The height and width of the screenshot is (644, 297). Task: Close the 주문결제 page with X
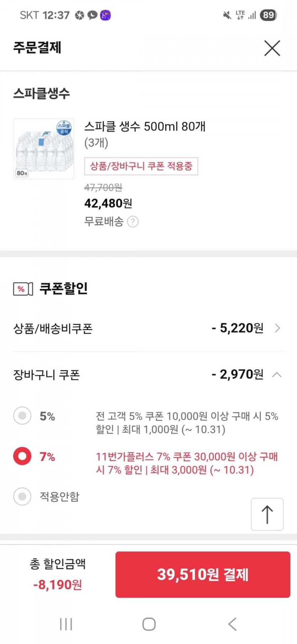tap(272, 48)
